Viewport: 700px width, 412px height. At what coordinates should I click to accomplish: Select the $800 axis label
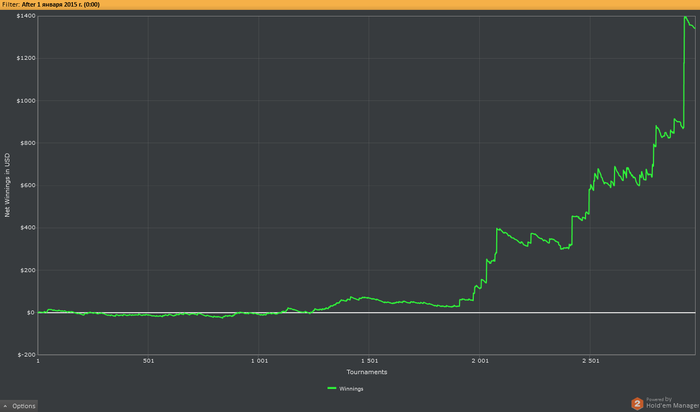(x=28, y=143)
